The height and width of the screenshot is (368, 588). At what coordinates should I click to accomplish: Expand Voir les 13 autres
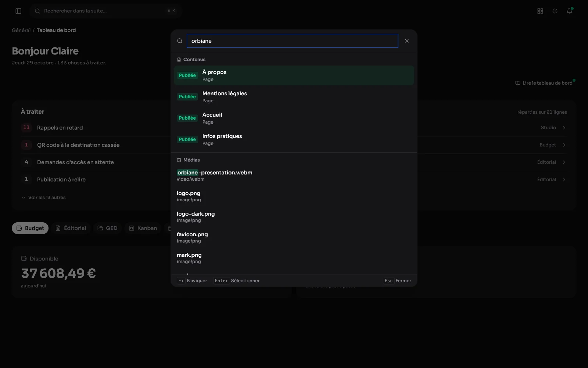point(43,198)
